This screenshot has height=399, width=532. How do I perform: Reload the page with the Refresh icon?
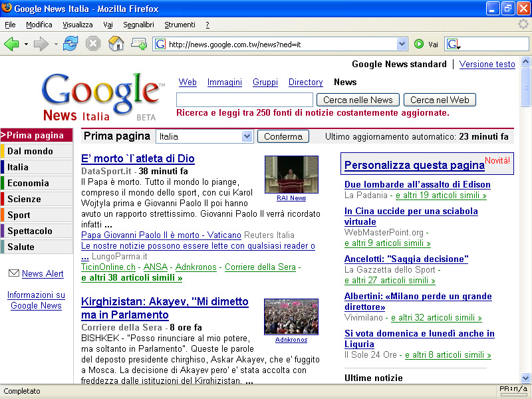click(70, 44)
